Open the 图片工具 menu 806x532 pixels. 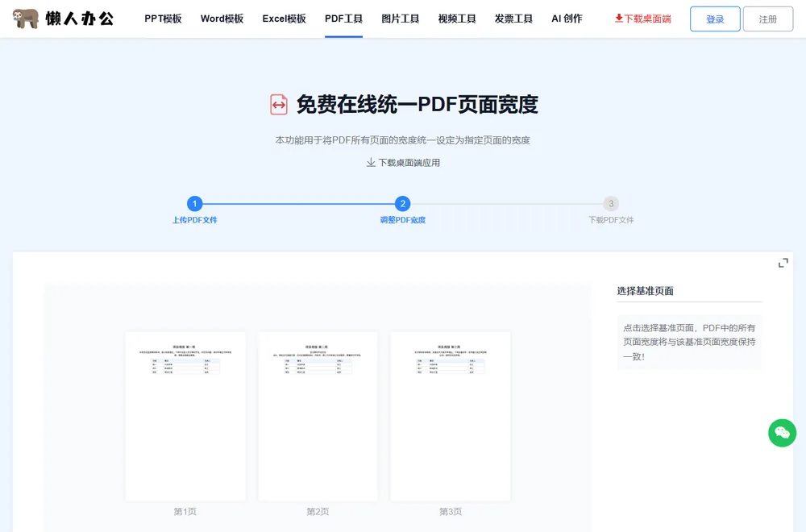pyautogui.click(x=401, y=19)
